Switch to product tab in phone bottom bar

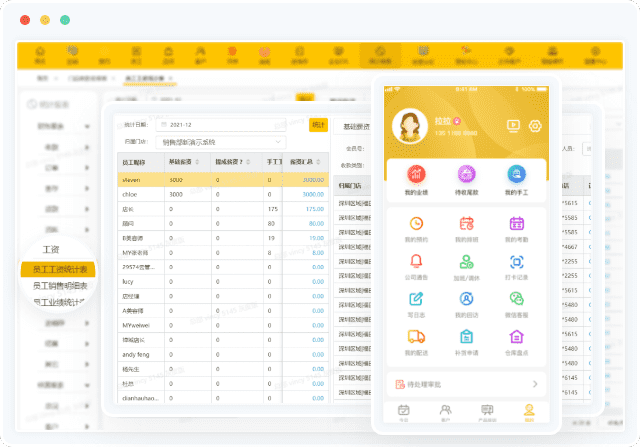point(487,412)
